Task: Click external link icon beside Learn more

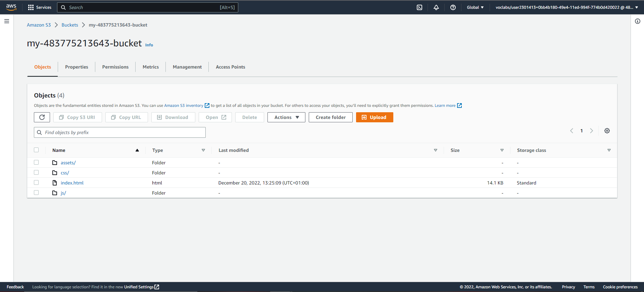Action: point(459,106)
